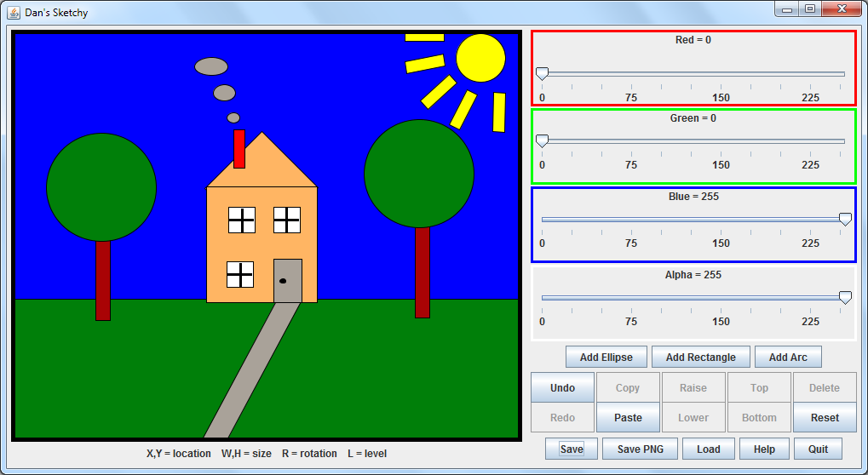
Task: Set Alpha slider to 150 mark
Action: click(721, 298)
